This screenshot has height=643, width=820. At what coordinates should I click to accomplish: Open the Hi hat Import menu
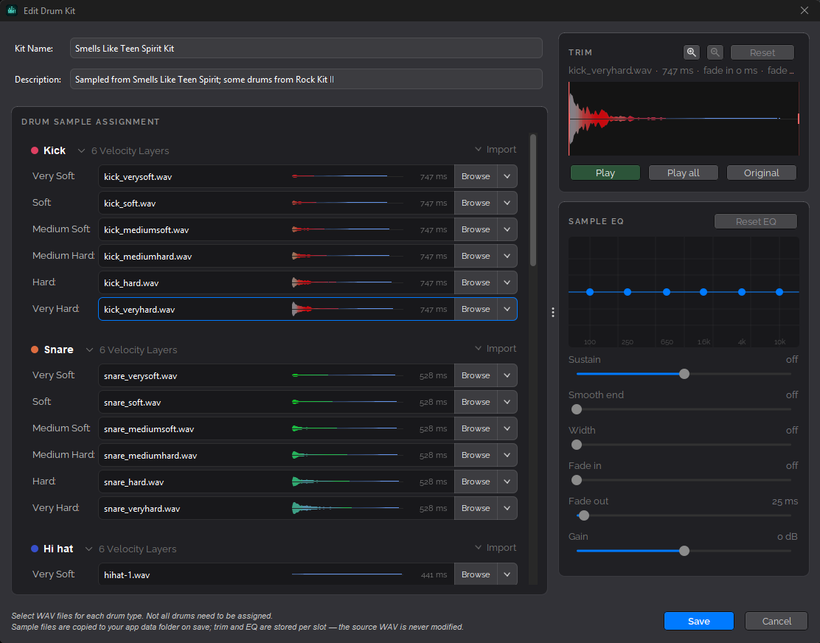click(495, 548)
